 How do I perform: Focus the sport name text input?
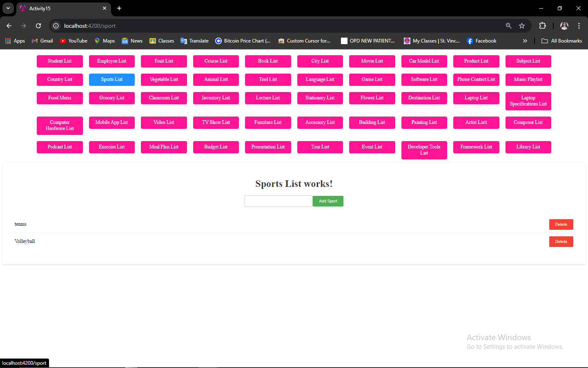coord(278,201)
